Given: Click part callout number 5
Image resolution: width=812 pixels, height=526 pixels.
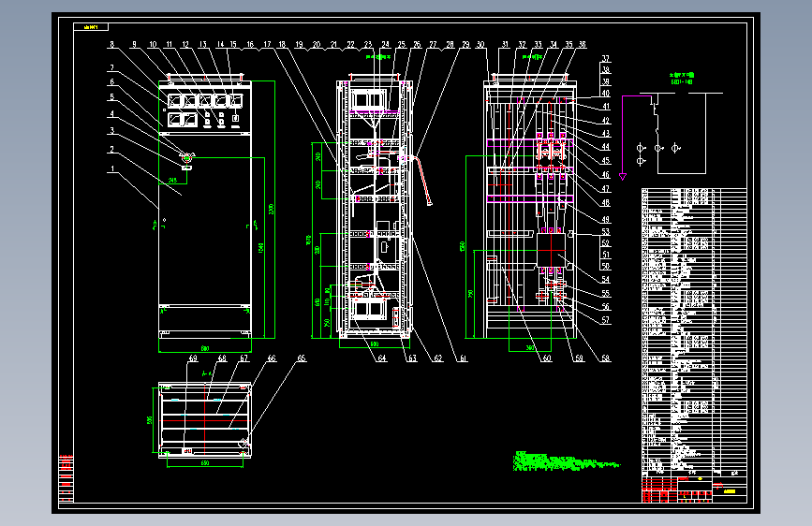Looking at the screenshot, I should click(111, 96).
